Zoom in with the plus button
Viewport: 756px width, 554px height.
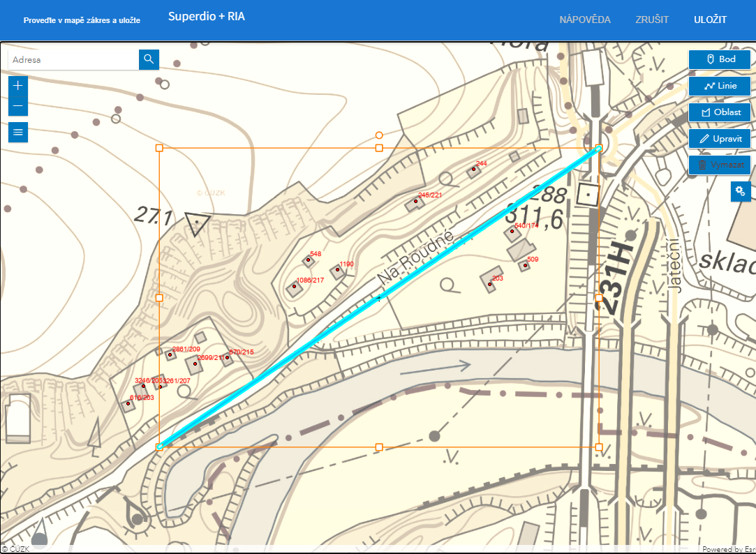tap(18, 86)
